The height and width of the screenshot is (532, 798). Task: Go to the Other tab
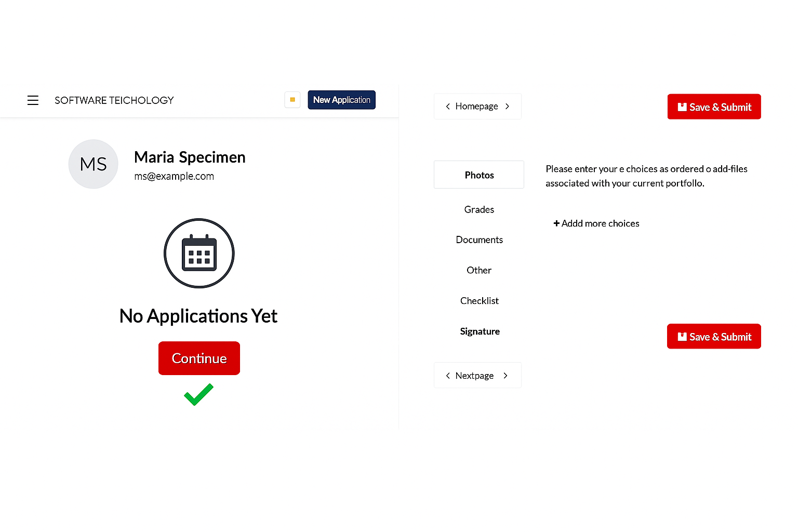click(x=479, y=270)
